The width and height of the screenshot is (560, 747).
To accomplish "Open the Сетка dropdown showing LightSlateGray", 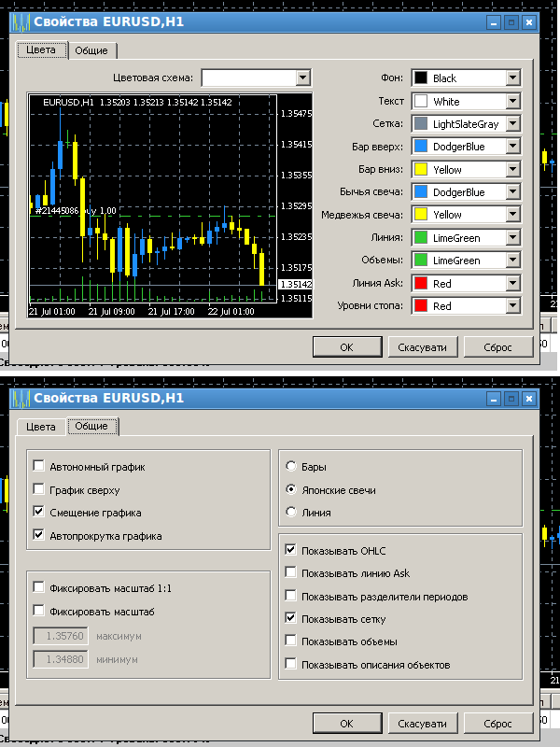I will (x=512, y=124).
